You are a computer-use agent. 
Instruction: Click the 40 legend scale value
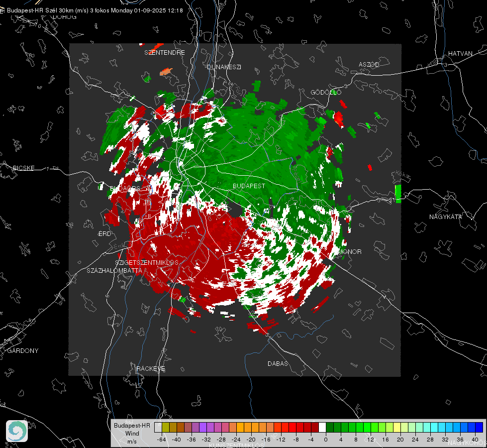coord(475,440)
